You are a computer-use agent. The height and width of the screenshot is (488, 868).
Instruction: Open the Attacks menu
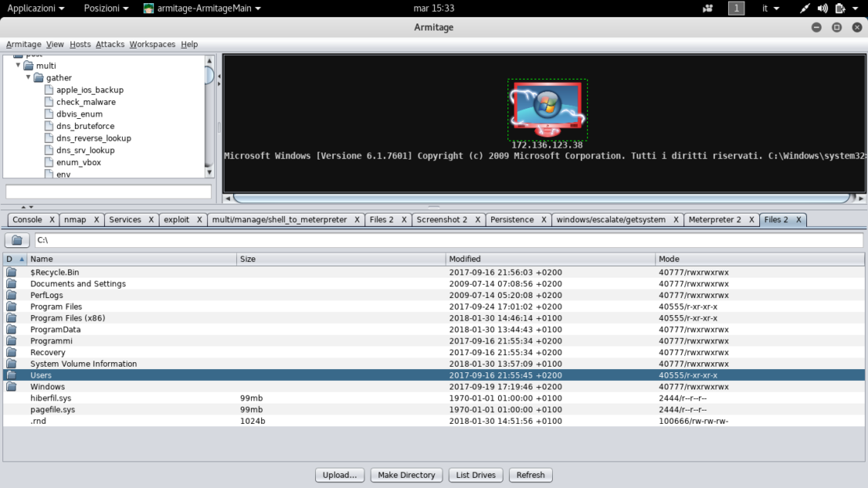pyautogui.click(x=109, y=45)
